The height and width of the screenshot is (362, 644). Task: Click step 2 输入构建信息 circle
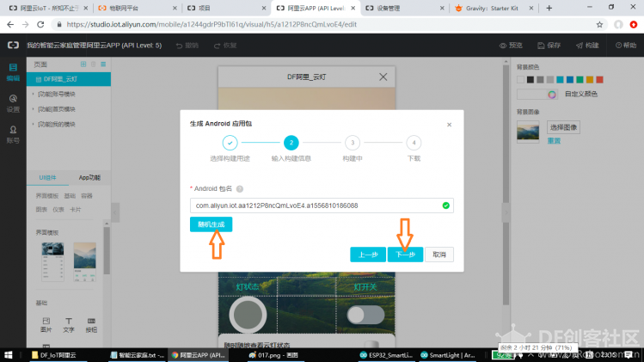pos(291,143)
